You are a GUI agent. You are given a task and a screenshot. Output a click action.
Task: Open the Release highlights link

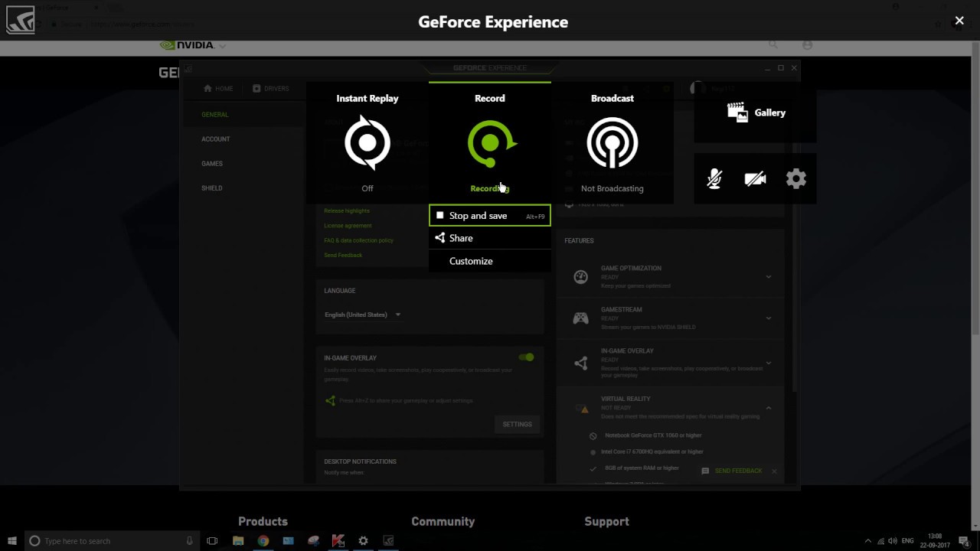pos(347,210)
